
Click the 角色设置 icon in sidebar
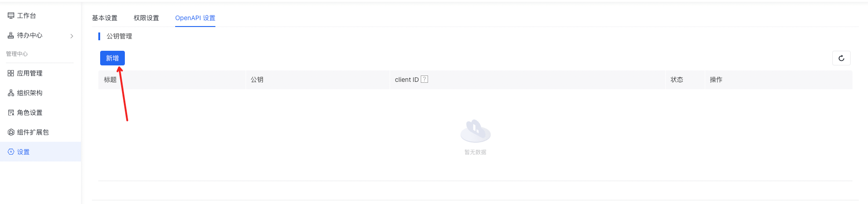click(11, 113)
